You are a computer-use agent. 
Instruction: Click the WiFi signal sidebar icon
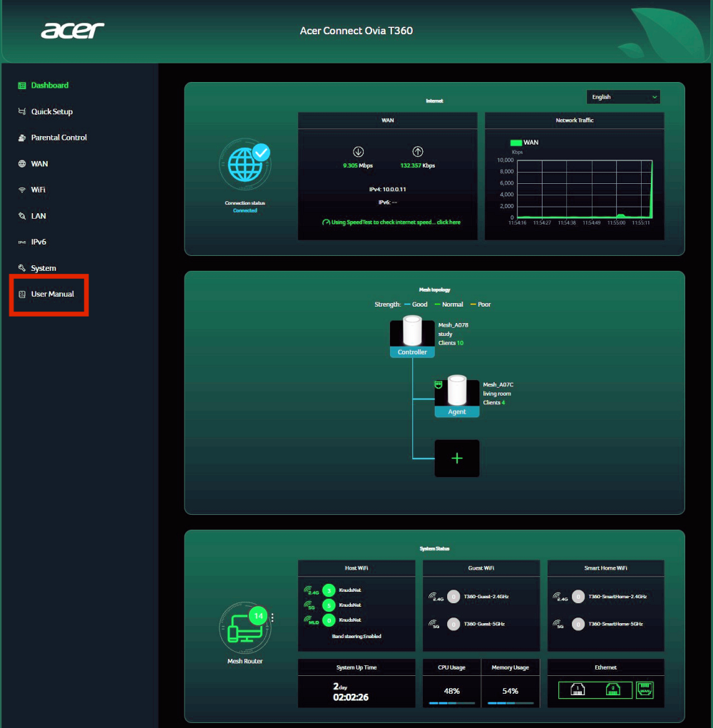pyautogui.click(x=22, y=190)
